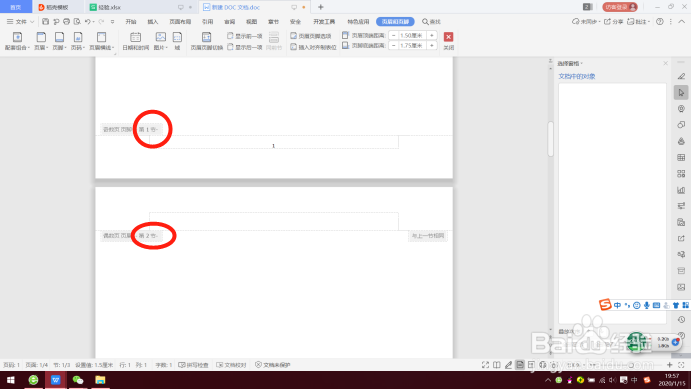Image resolution: width=692 pixels, height=389 pixels.
Task: Open the 文件 file menu
Action: (x=20, y=22)
